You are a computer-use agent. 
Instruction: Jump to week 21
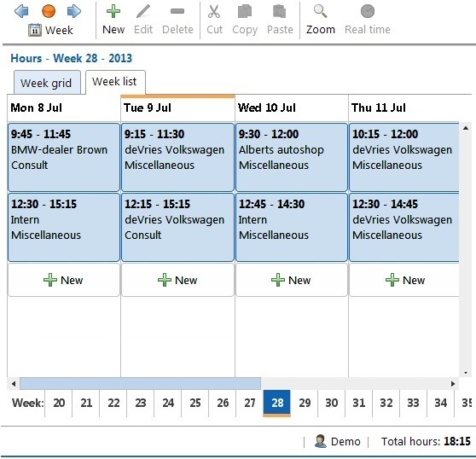86,404
